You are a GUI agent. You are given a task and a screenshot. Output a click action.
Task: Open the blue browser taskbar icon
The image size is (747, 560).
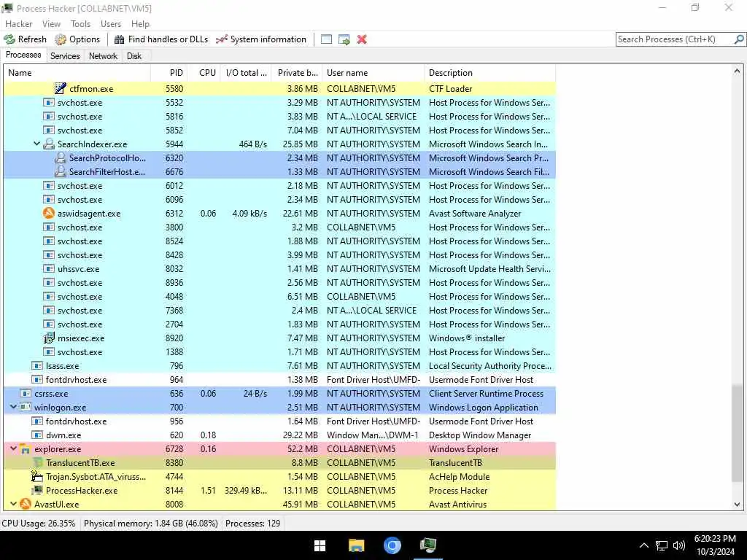(392, 545)
